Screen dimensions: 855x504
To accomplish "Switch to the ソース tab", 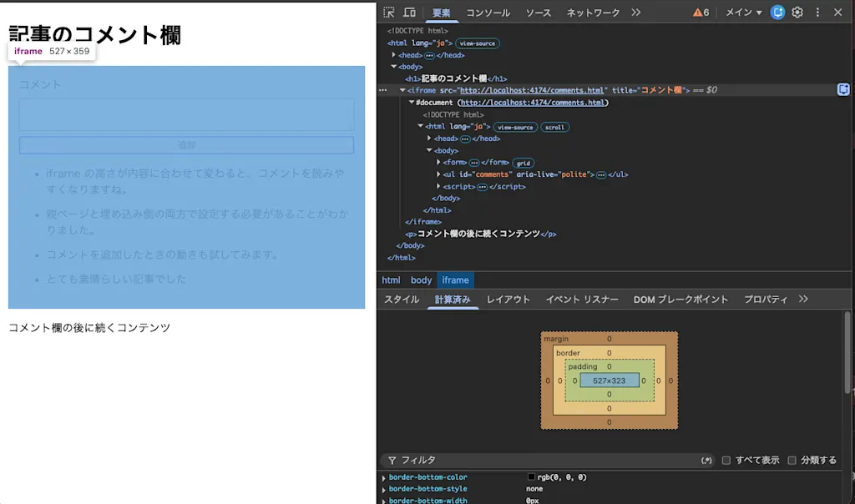I will (539, 13).
